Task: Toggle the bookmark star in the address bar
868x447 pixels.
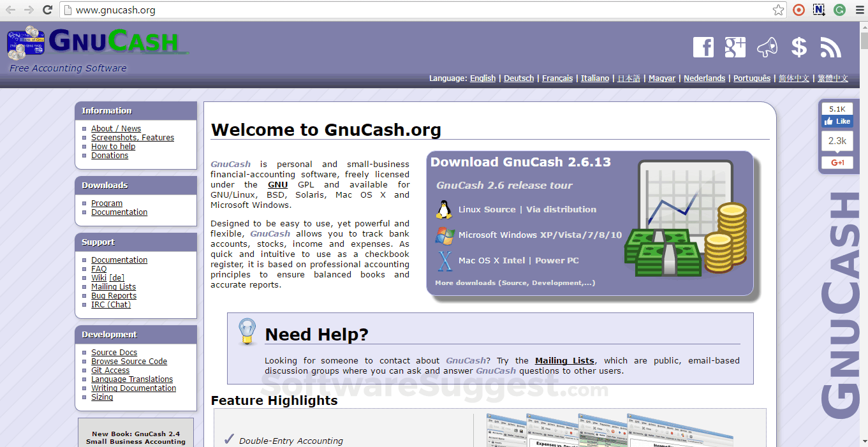Action: tap(778, 10)
